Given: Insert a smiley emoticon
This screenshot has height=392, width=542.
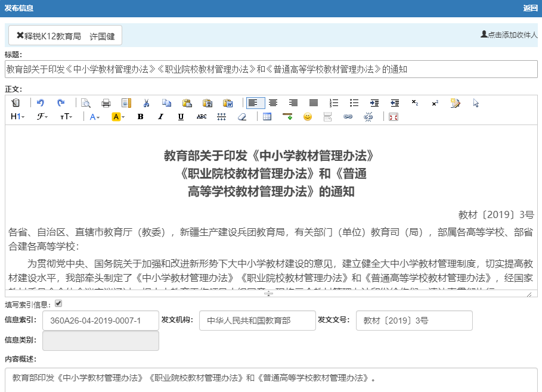Looking at the screenshot, I should click(x=307, y=116).
